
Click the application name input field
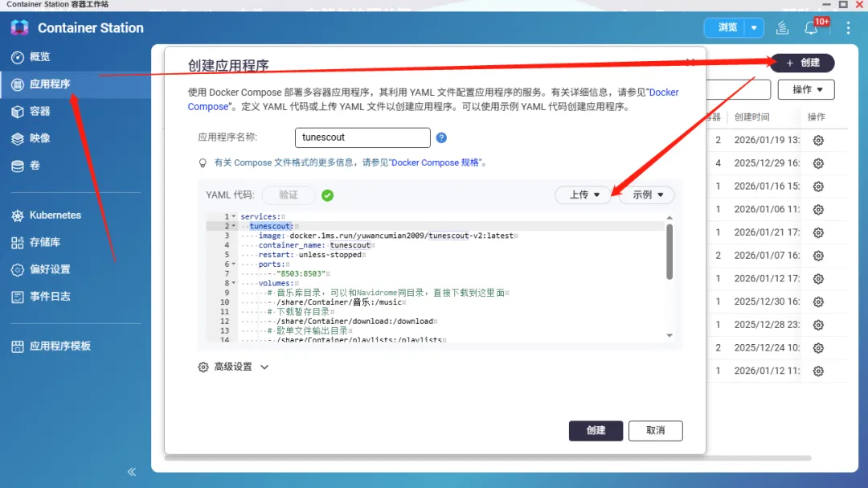click(362, 137)
